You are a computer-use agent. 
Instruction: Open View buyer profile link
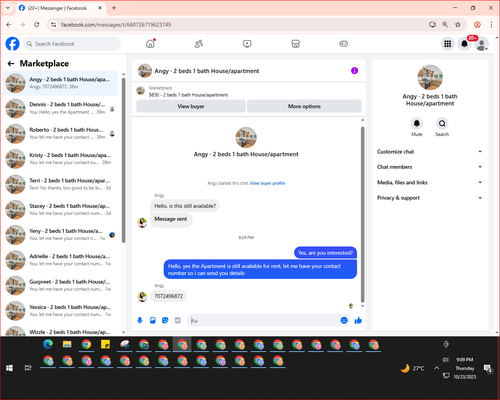267,183
